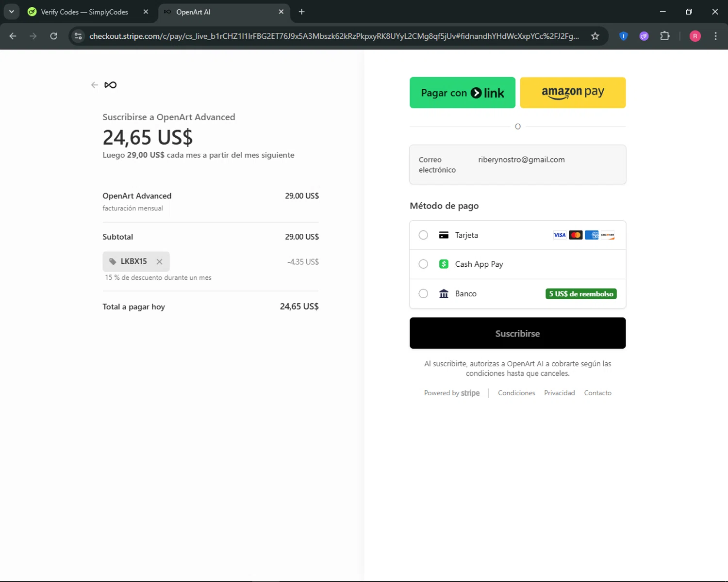Click the OpenArt Advanced line item
Image resolution: width=728 pixels, height=582 pixels.
(137, 196)
